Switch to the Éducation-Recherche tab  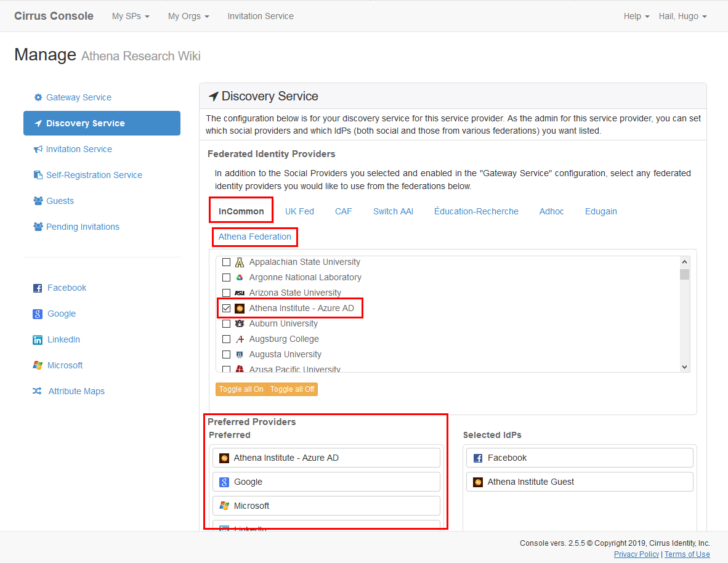coord(476,211)
